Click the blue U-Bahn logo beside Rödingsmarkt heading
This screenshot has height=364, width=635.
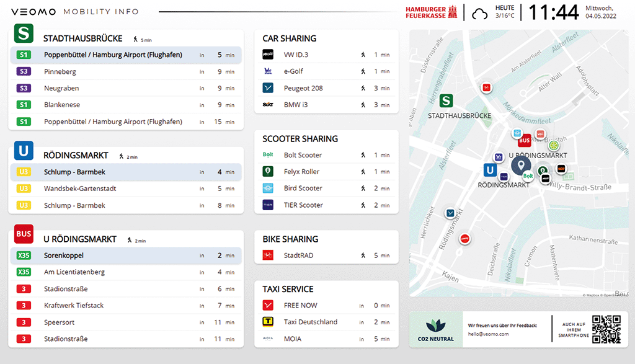24,150
